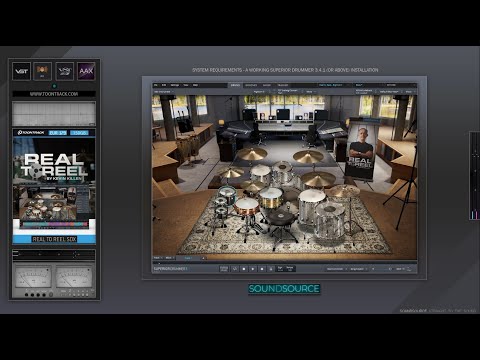Screen dimensions: 480x360
Task: Switch to the Mixer tab
Action: pos(267,85)
